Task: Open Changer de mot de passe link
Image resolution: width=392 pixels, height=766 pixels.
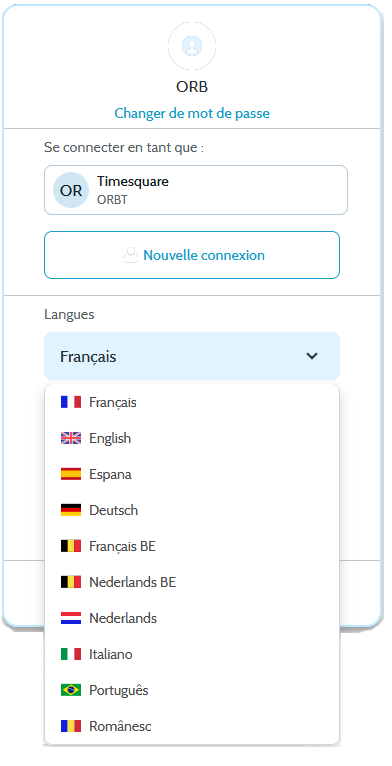Action: (192, 113)
